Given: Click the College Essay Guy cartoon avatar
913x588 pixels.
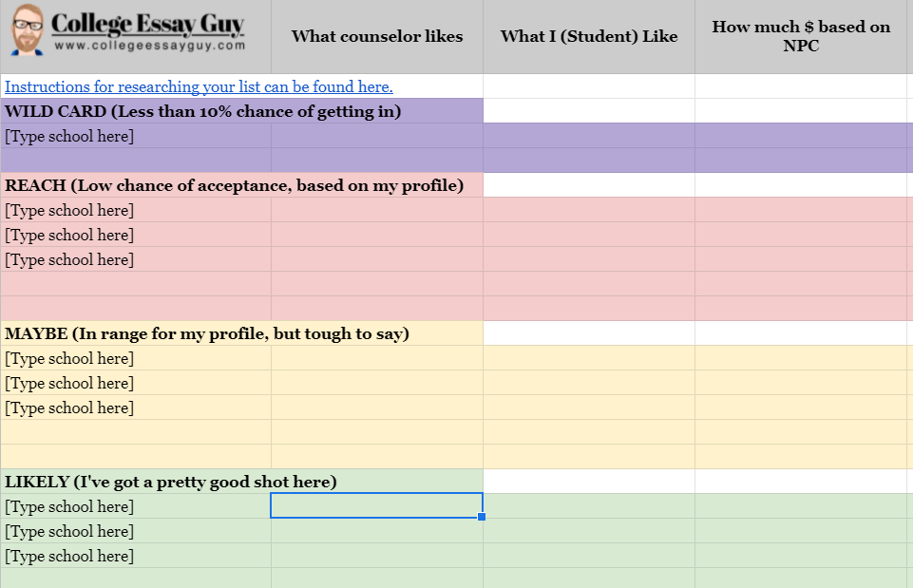Looking at the screenshot, I should 28,31.
